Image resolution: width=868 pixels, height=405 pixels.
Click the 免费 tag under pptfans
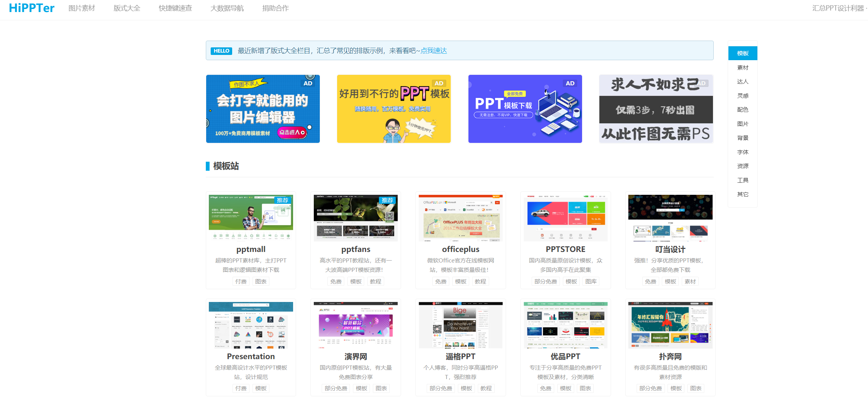pyautogui.click(x=336, y=282)
